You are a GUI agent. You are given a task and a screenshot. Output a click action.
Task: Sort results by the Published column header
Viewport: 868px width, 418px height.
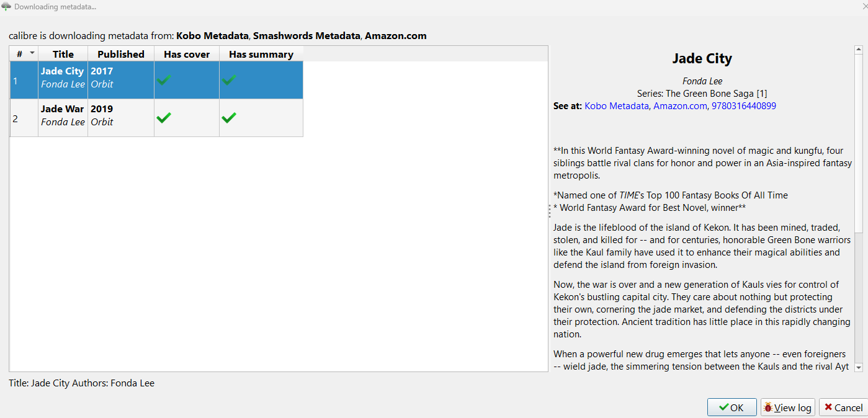[x=120, y=54]
